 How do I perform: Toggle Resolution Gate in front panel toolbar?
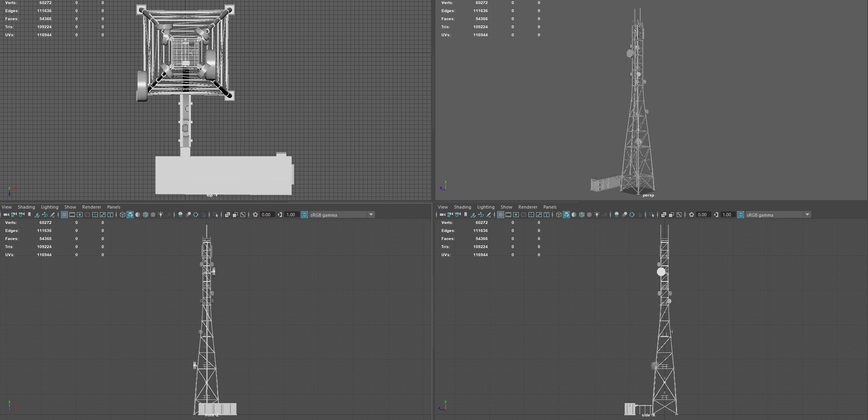point(80,215)
